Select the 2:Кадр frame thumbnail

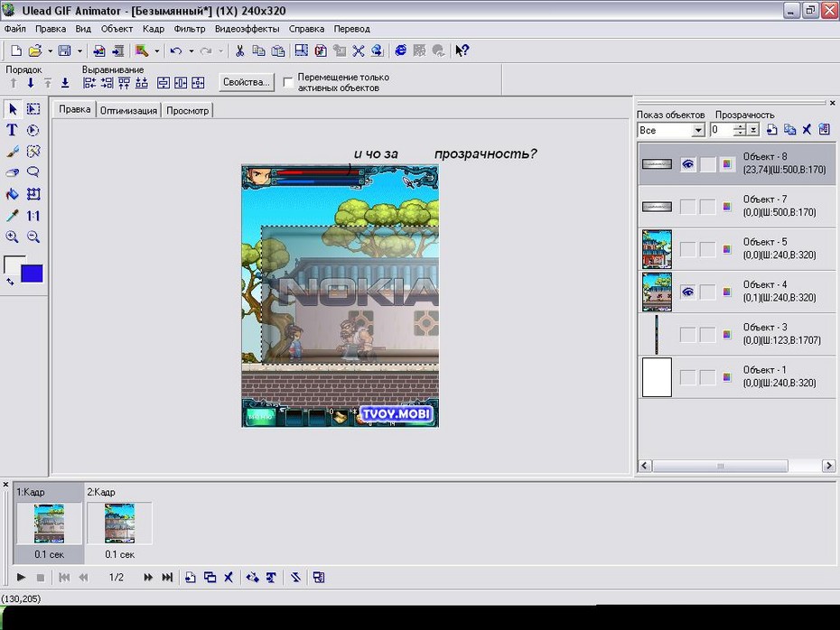click(x=119, y=523)
